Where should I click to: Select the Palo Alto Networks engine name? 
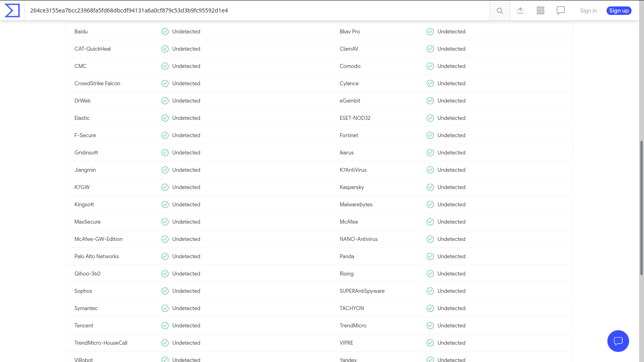coord(97,256)
